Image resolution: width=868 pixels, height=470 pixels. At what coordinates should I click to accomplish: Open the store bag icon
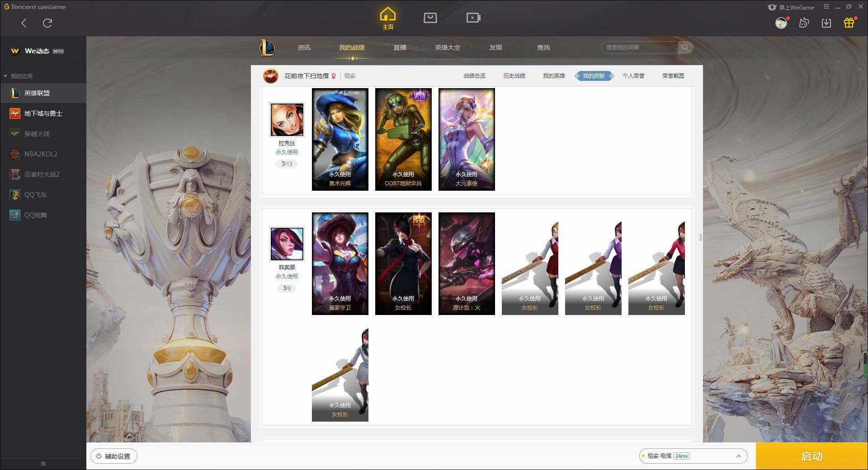click(430, 18)
